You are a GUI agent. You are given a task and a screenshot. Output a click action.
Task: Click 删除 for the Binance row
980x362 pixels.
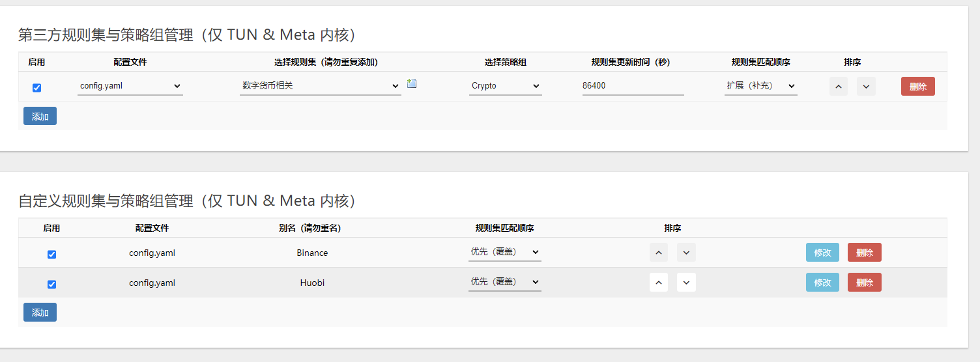coord(865,253)
